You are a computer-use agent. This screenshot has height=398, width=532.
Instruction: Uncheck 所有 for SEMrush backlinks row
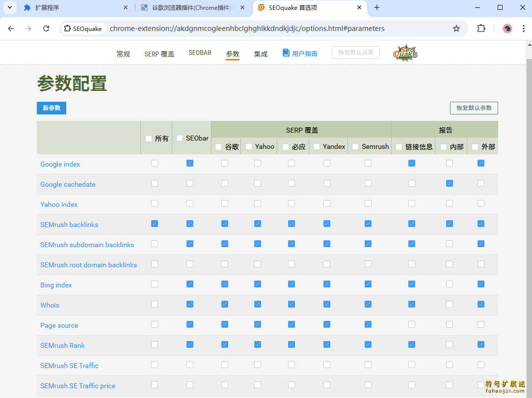155,224
